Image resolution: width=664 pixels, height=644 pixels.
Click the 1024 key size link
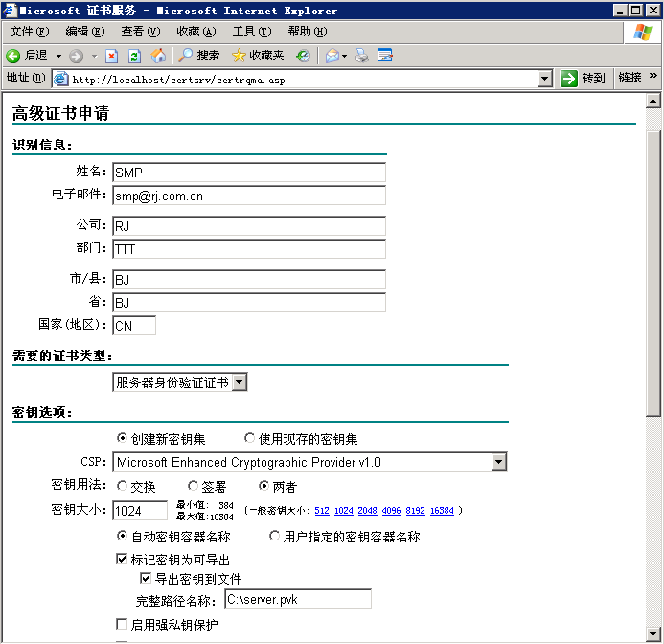(344, 511)
